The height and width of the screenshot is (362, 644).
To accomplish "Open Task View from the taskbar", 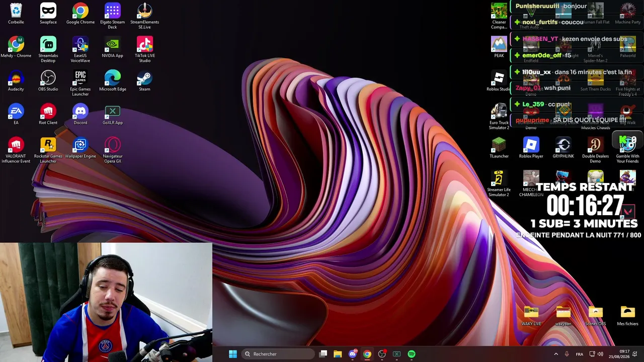I will (x=323, y=354).
